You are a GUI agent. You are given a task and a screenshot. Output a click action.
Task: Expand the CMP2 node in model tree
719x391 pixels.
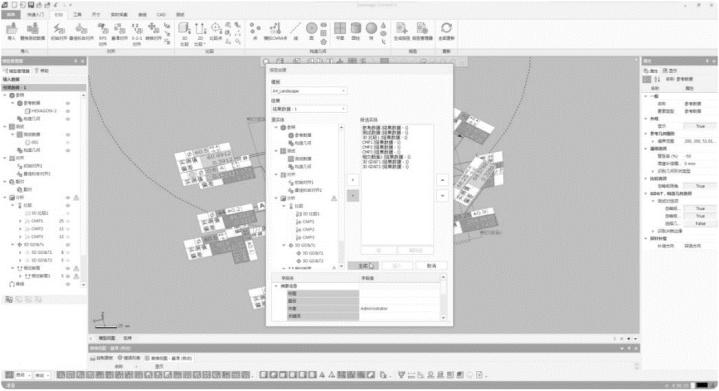tap(20, 229)
